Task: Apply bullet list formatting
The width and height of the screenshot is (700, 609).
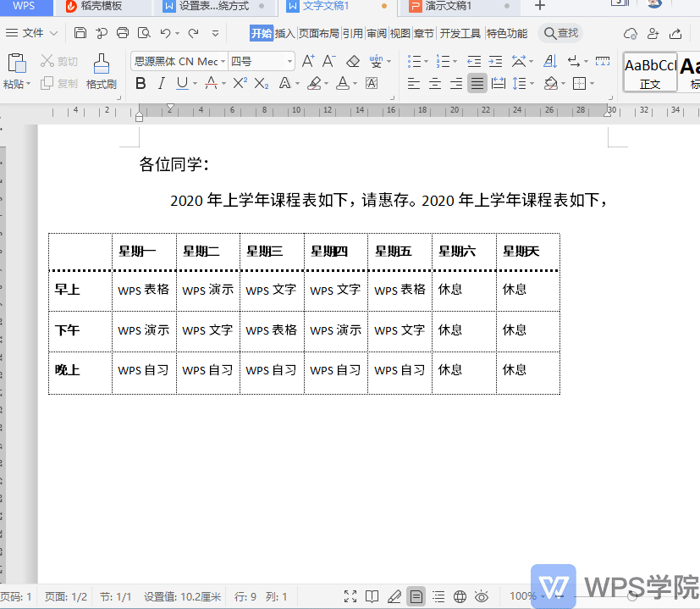Action: (414, 61)
